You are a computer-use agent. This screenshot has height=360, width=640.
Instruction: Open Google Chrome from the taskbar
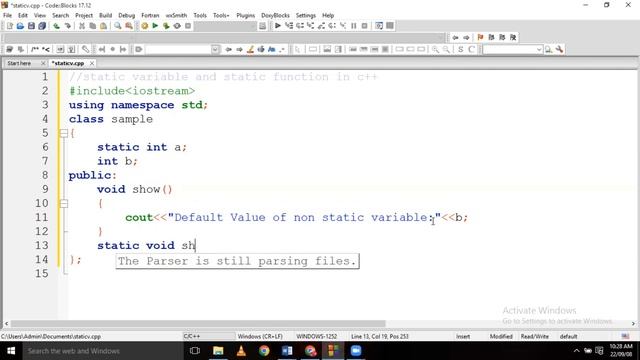[264, 351]
